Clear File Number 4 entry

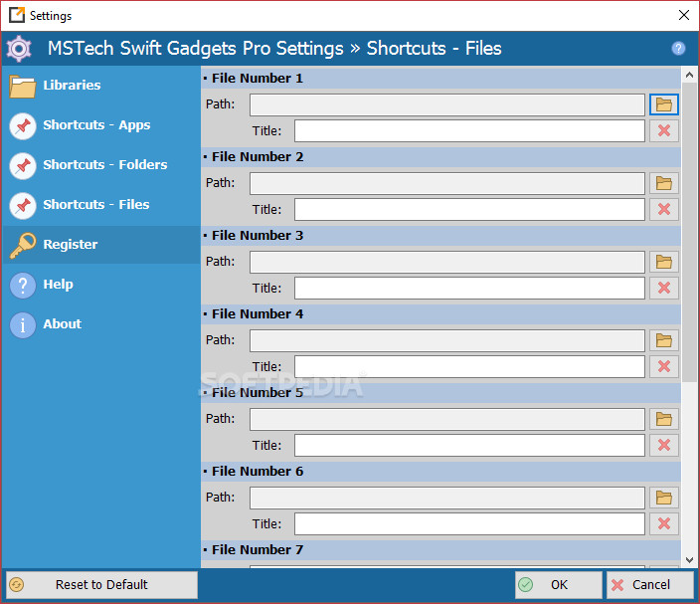tap(664, 367)
